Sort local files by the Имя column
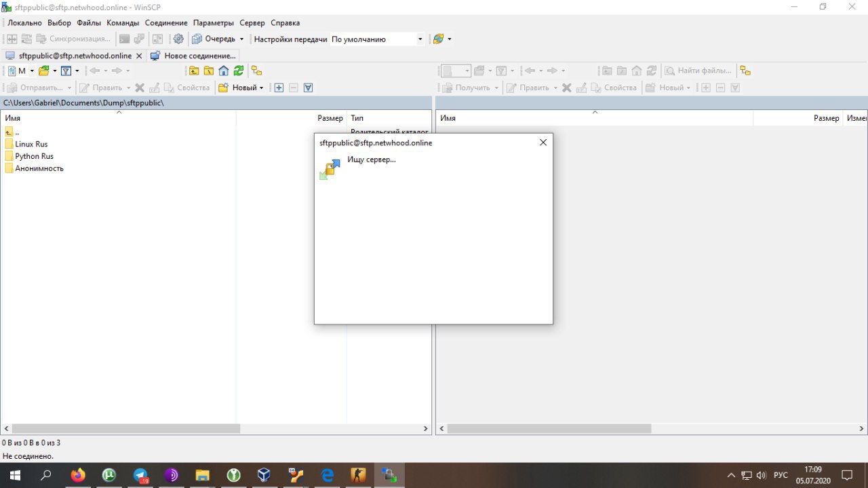This screenshot has width=868, height=488. pyautogui.click(x=119, y=118)
